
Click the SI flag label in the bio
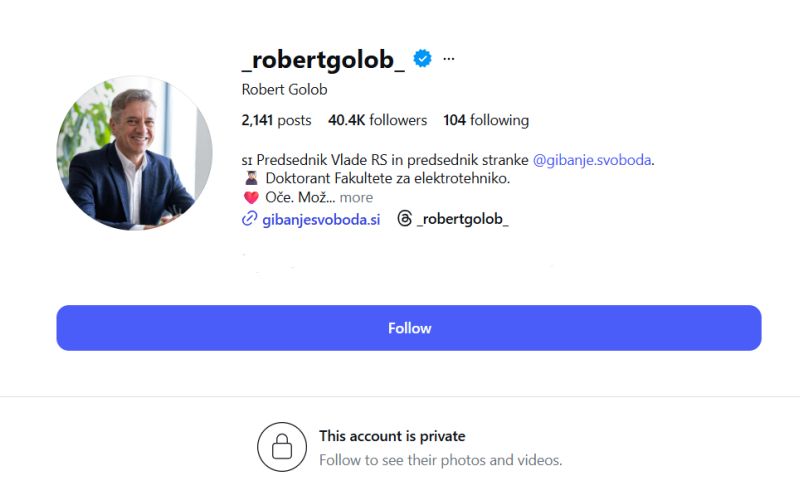[248, 160]
